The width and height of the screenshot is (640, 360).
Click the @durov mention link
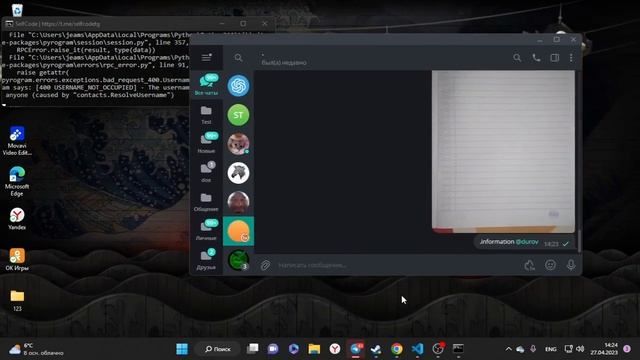click(x=527, y=242)
